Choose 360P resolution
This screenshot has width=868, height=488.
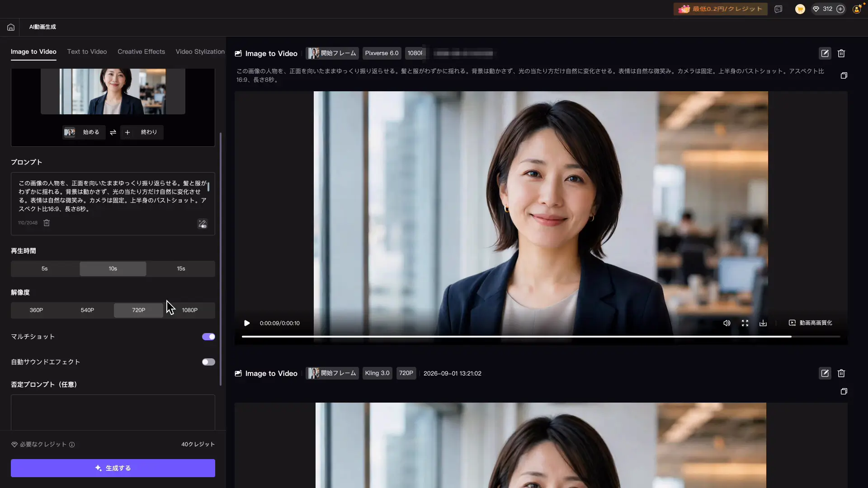click(x=37, y=310)
